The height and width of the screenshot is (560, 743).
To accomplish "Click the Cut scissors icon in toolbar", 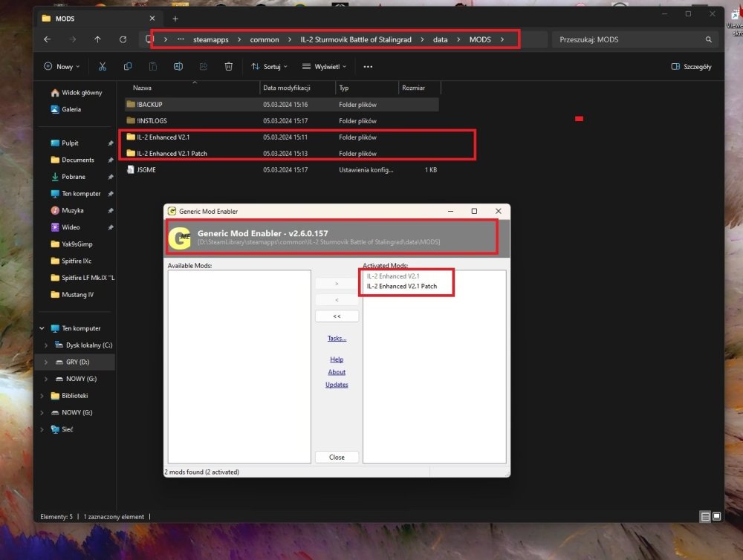I will (x=103, y=67).
